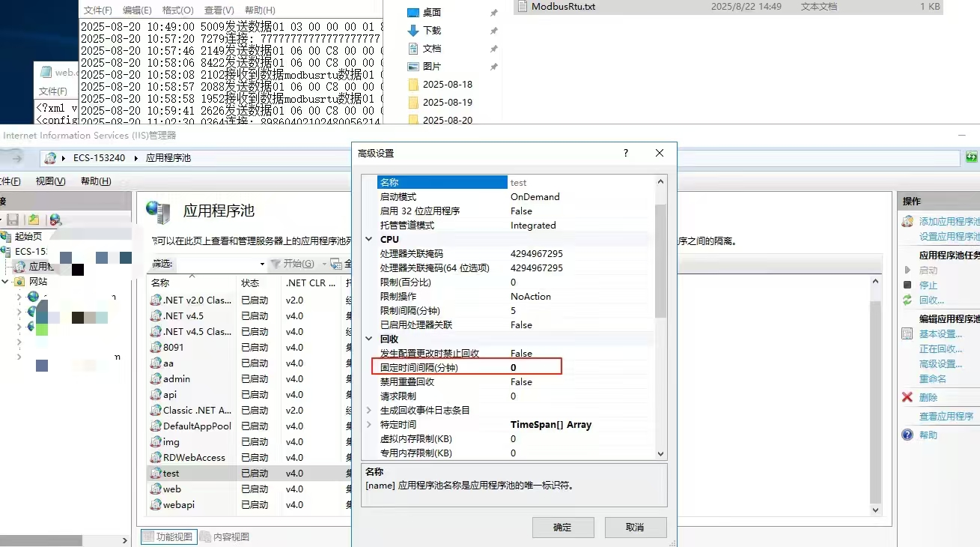
Task: Click the ? help button in 高级设置 title bar
Action: point(626,153)
